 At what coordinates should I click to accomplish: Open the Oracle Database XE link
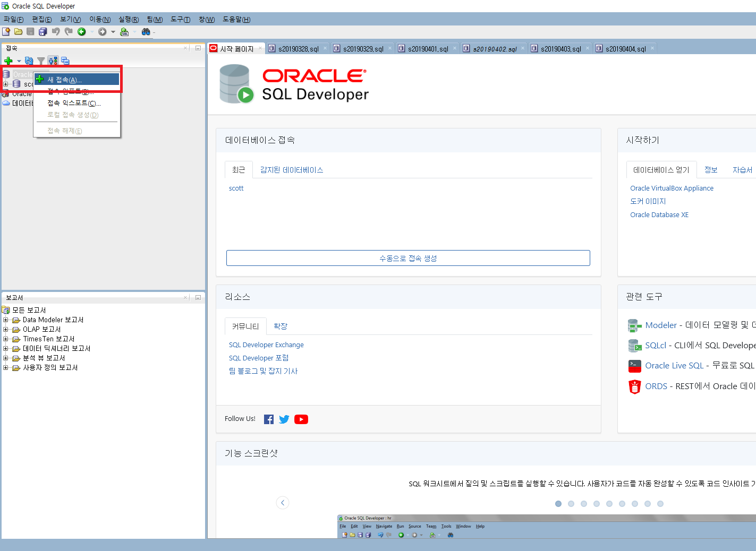(x=659, y=214)
